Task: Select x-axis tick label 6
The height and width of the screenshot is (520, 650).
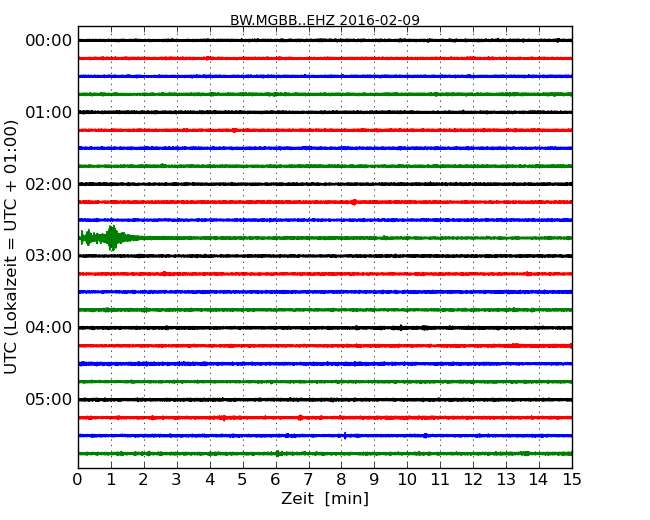Action: [275, 480]
